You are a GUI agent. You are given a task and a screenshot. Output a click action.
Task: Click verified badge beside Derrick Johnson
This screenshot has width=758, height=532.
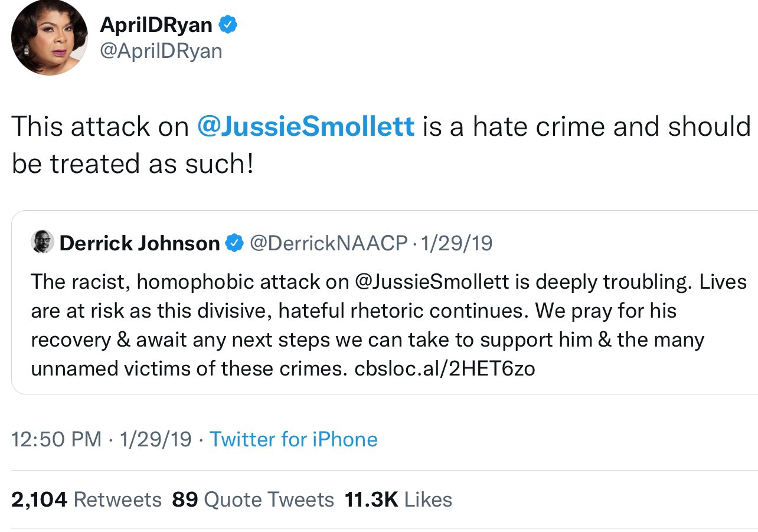[236, 243]
